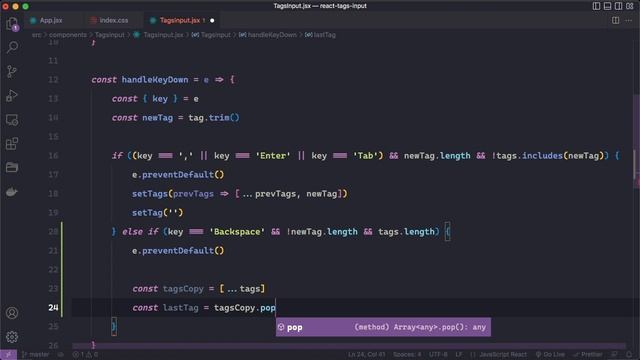Click e.preventDefault() on line 17

[x=178, y=175]
